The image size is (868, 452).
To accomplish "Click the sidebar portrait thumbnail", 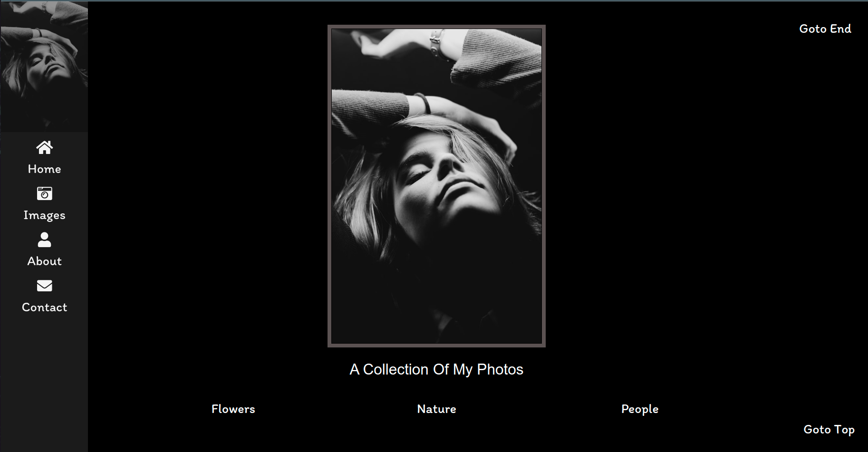I will [x=44, y=67].
